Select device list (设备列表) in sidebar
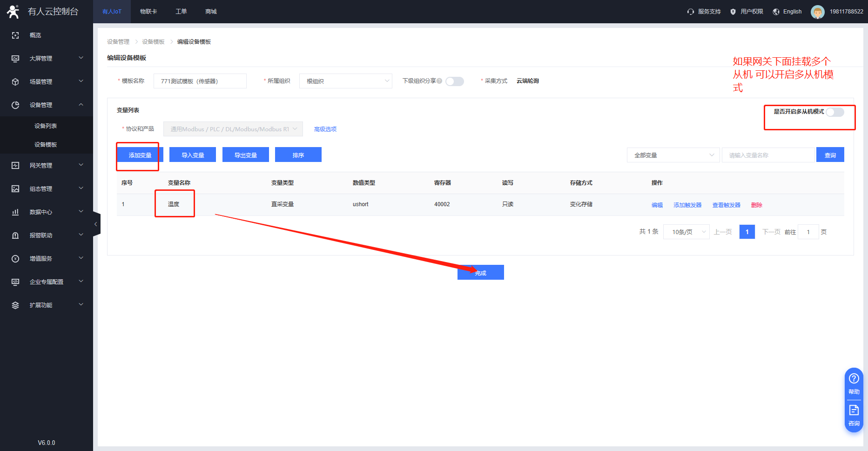Viewport: 868px width, 451px height. (x=46, y=126)
